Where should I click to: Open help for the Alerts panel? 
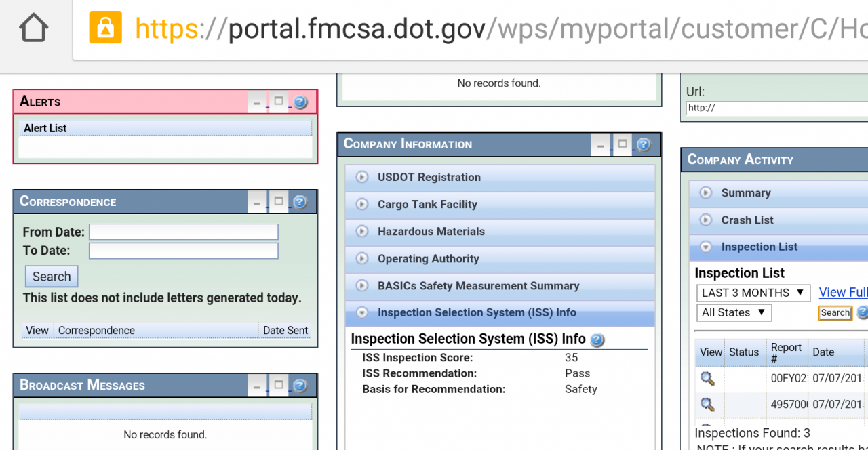coord(300,102)
